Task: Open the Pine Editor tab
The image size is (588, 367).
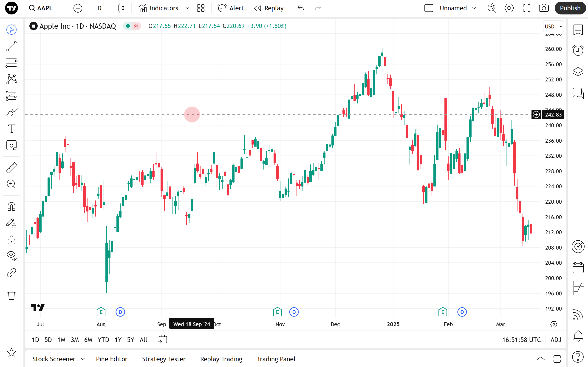Action: [x=112, y=359]
